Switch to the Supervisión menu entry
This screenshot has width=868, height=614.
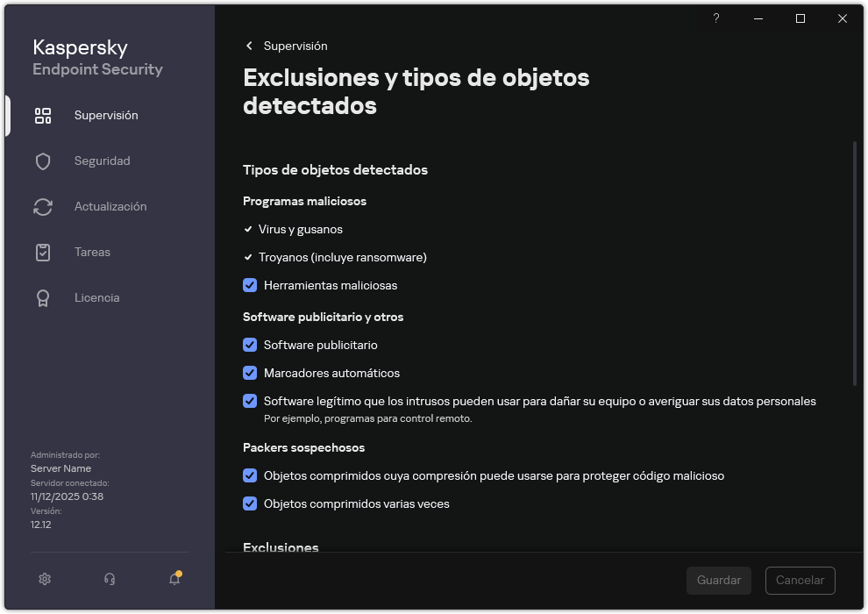(105, 115)
